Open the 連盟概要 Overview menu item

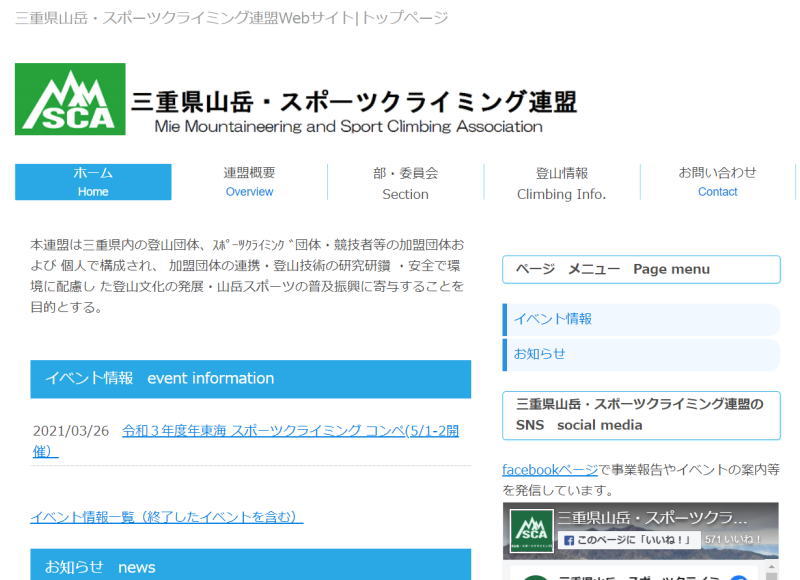[249, 182]
